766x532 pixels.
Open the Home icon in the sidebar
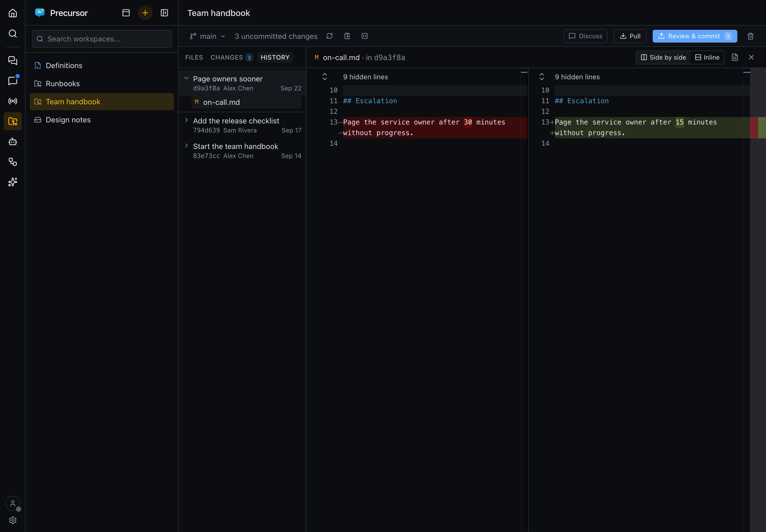[x=13, y=13]
